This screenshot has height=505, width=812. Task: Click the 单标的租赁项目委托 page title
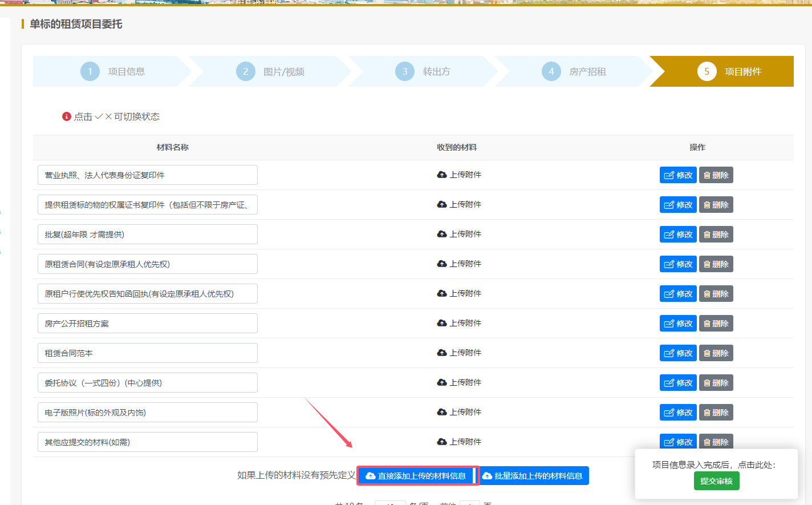[x=76, y=24]
